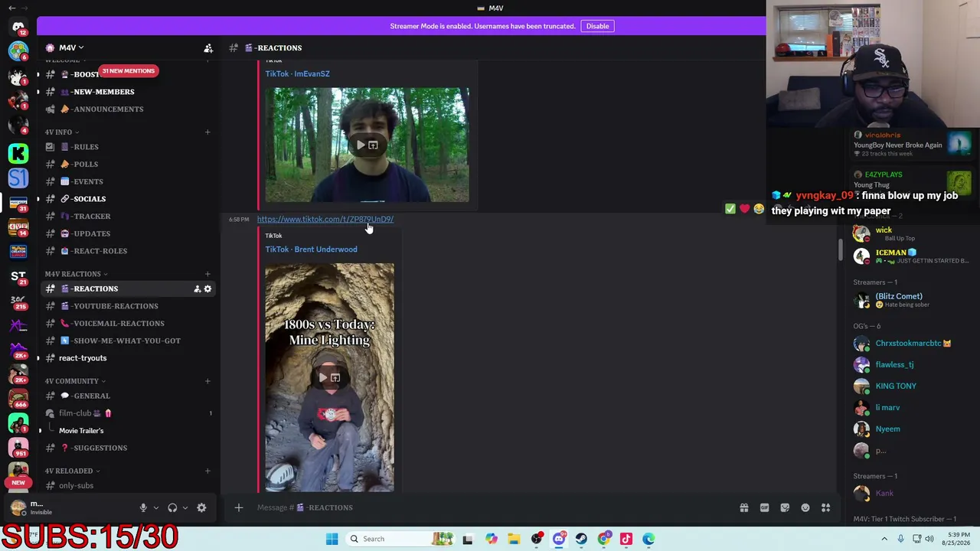Collapse the 4V COMMUNITY category
This screenshot has height=551, width=980.
tap(75, 381)
